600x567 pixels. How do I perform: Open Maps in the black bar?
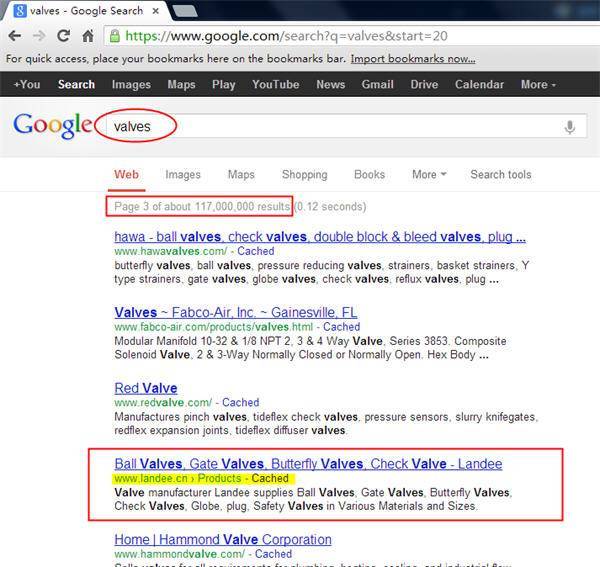pos(181,84)
